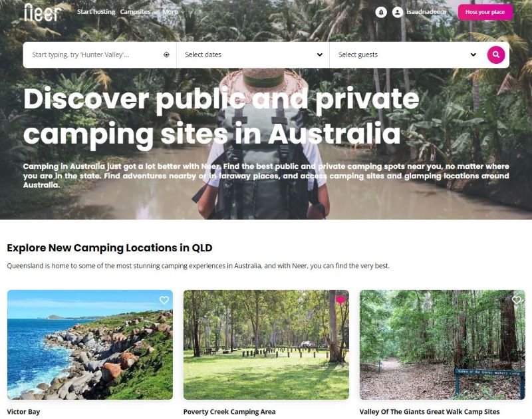Click Start hosting in navigation
The height and width of the screenshot is (419, 532).
[96, 12]
